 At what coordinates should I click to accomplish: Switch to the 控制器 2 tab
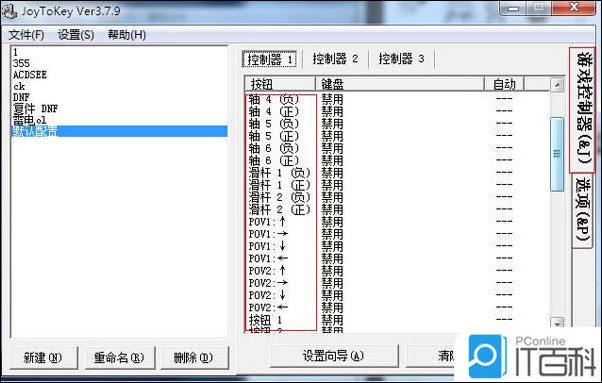[x=335, y=59]
